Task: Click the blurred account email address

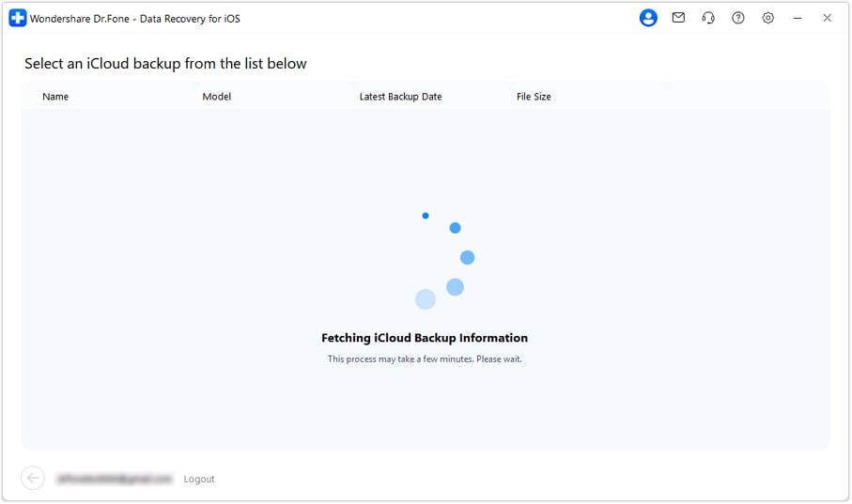Action: [x=115, y=479]
